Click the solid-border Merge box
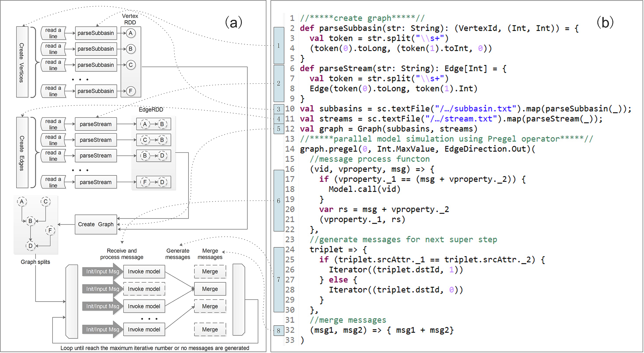This screenshot has width=644, height=353. pos(210,289)
